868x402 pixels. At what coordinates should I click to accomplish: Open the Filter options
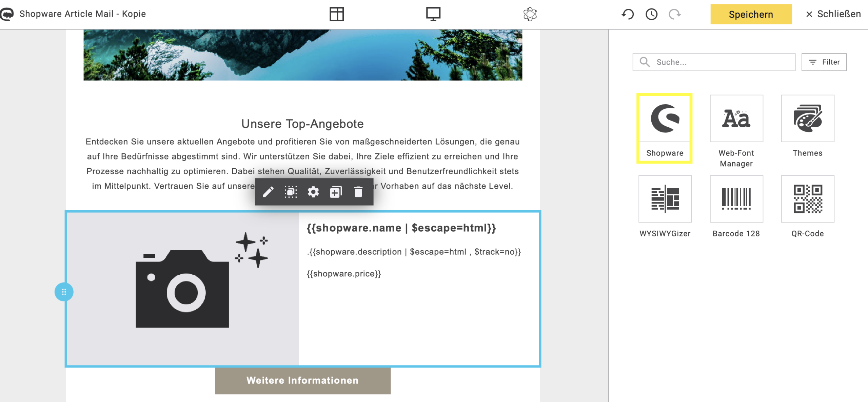824,62
